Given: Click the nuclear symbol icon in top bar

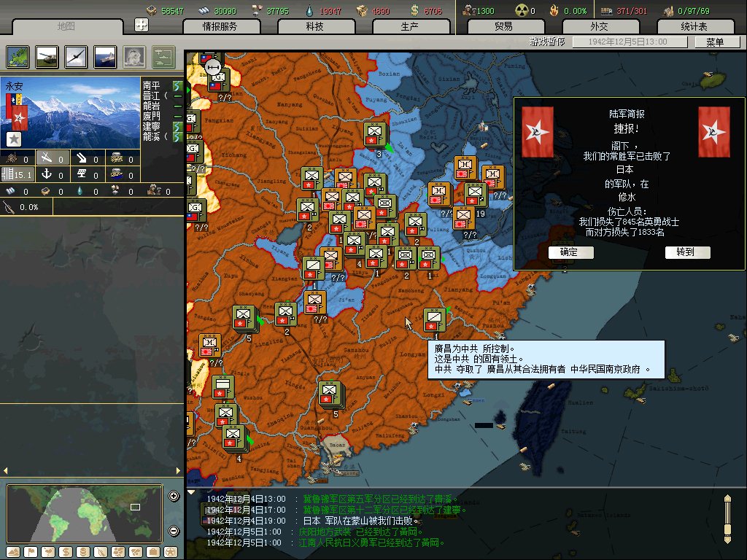Looking at the screenshot, I should tap(522, 10).
